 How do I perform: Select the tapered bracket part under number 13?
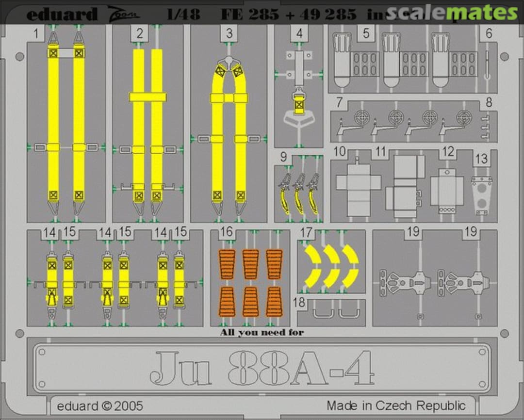[481, 195]
